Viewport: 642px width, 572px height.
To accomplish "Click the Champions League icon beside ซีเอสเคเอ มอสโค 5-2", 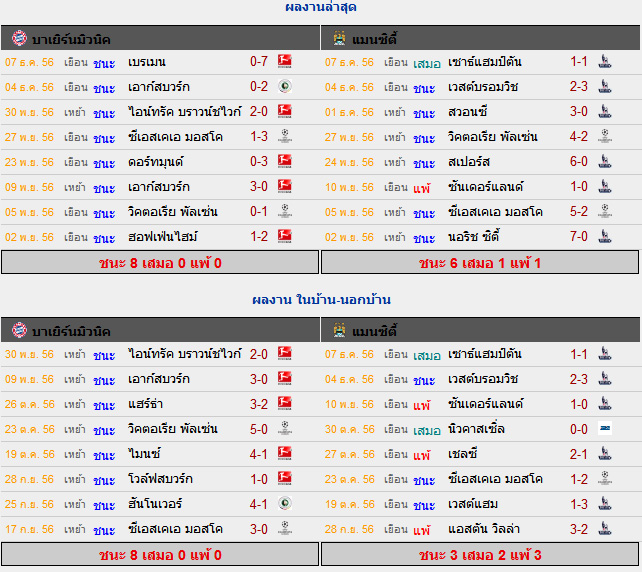I will click(x=605, y=211).
